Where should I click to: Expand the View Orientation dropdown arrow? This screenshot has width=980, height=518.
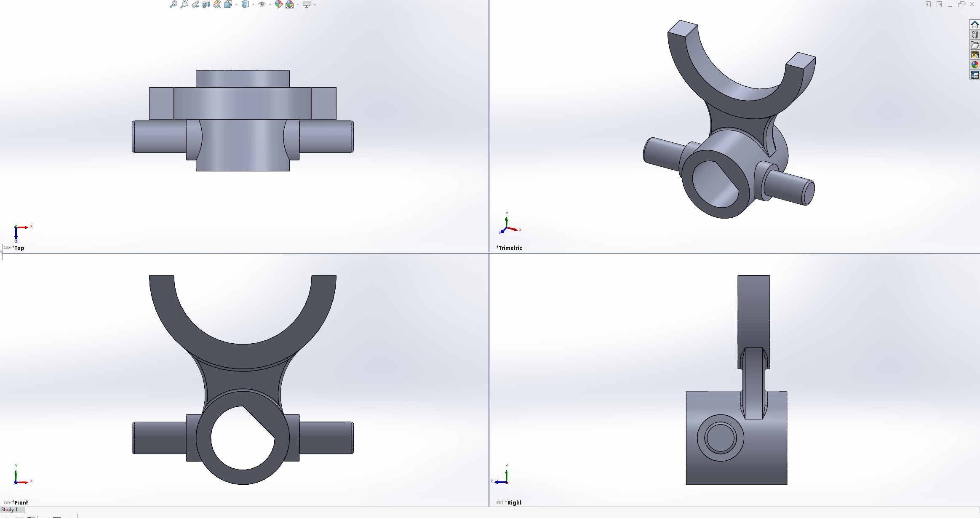click(x=237, y=5)
